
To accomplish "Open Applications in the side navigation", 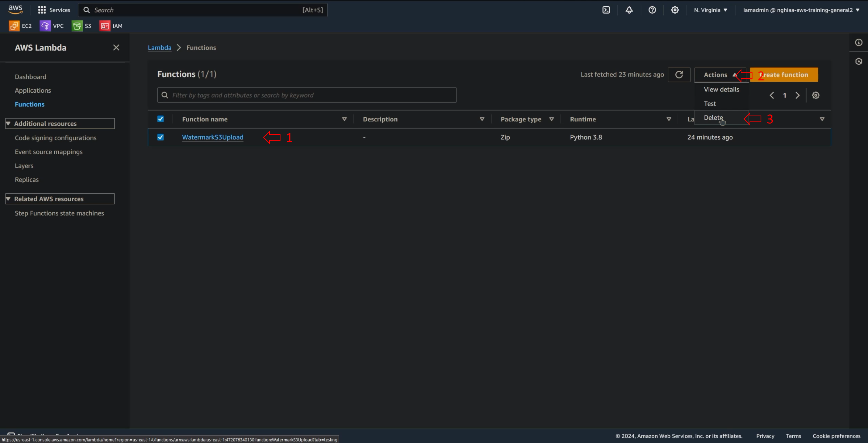I will 33,90.
